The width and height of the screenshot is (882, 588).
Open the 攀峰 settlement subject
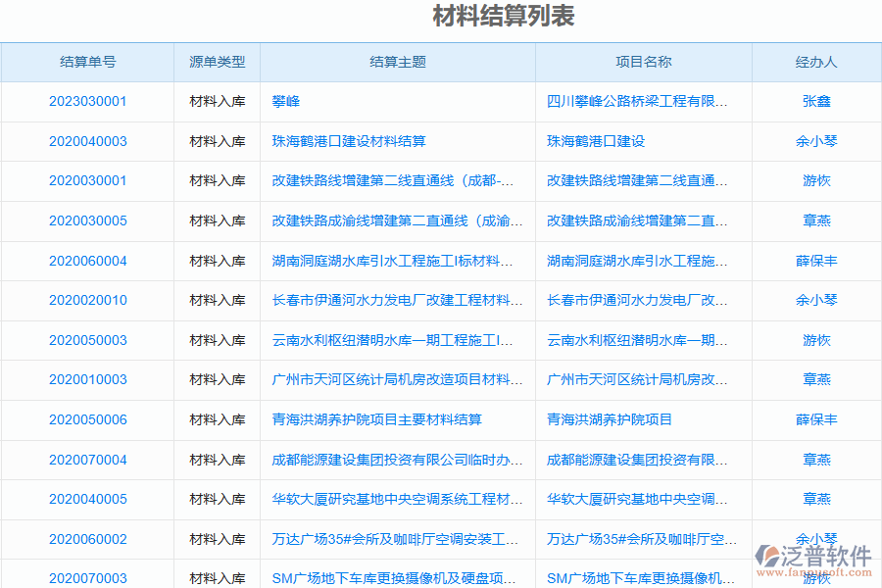click(x=284, y=101)
